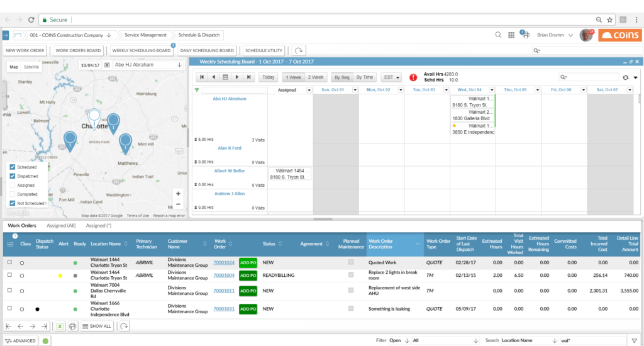Click the New Work Order button
This screenshot has height=346, width=644.
pyautogui.click(x=25, y=50)
